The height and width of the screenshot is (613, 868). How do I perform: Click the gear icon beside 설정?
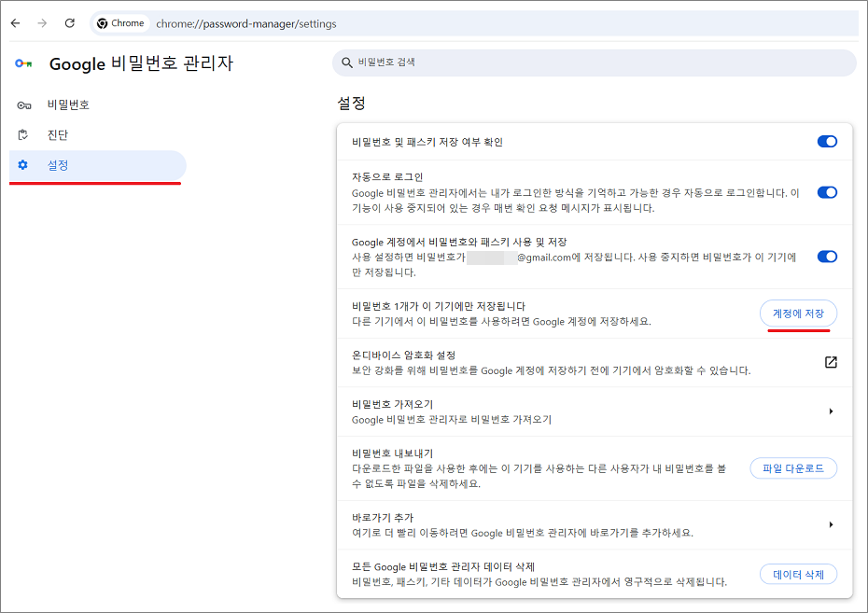coord(22,165)
